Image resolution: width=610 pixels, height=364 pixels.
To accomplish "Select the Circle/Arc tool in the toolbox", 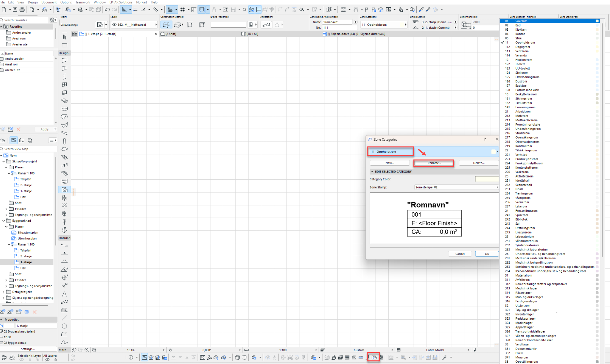I will click(64, 326).
